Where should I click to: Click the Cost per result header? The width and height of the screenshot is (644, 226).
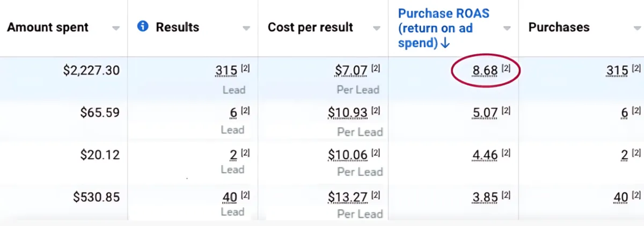(310, 27)
